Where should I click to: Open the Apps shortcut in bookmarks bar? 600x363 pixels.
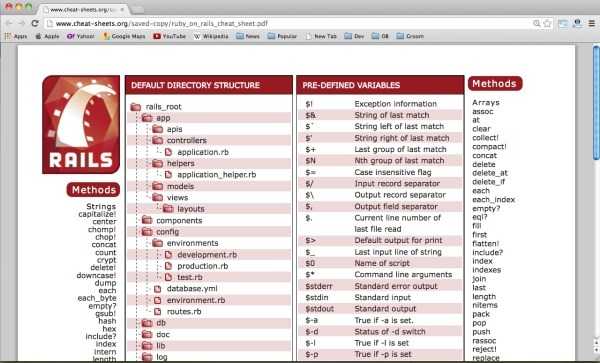(x=16, y=36)
